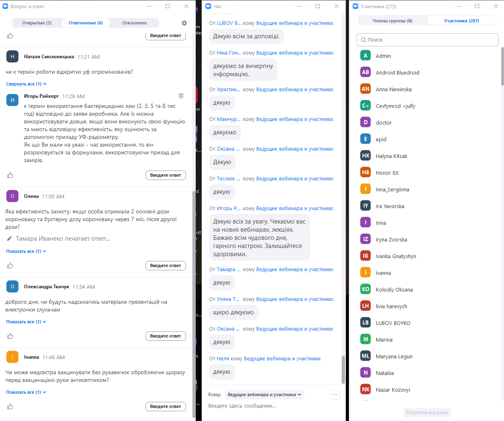Like Ivanna's question about vaccination gloves
The image size is (504, 421).
(10, 406)
